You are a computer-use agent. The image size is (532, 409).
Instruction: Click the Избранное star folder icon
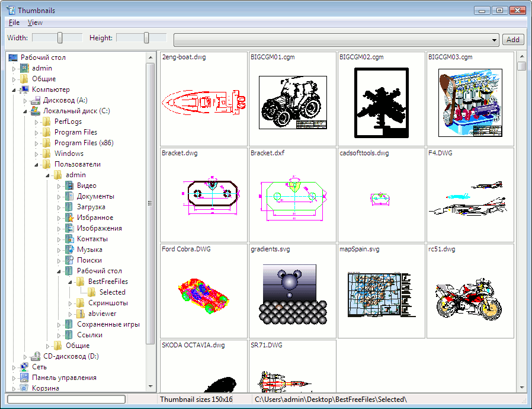pos(69,218)
